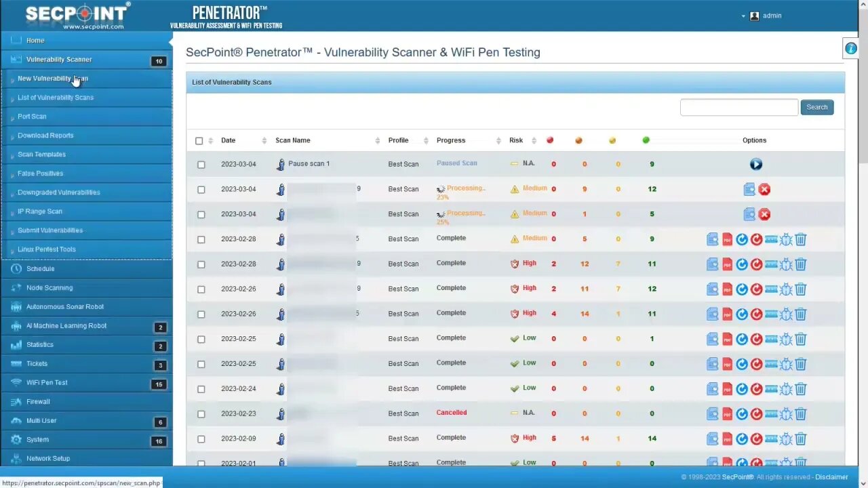
Task: Select the 2023-02-28 High risk scan checkbox
Action: pyautogui.click(x=201, y=264)
